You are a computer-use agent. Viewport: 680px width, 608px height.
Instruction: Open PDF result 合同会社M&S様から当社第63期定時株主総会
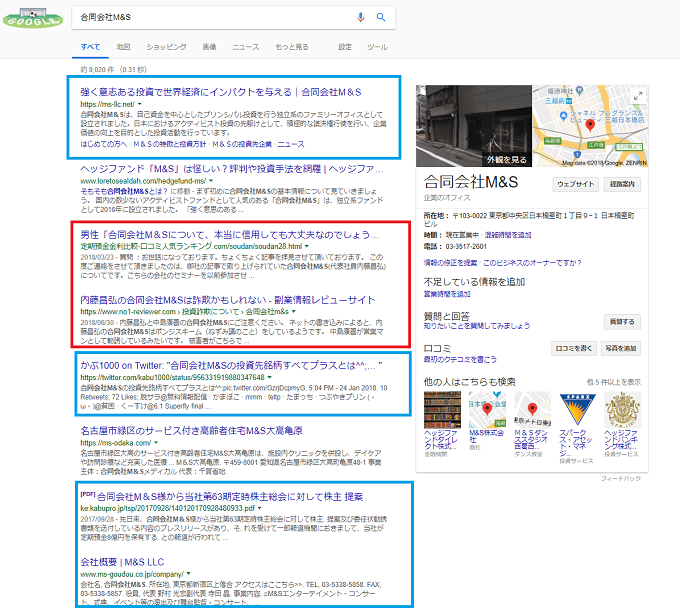coord(230,497)
